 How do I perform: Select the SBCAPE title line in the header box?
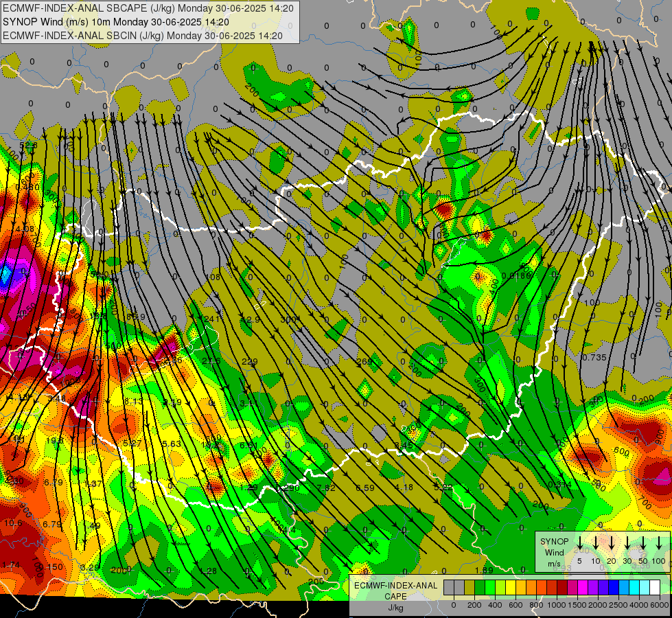click(148, 8)
